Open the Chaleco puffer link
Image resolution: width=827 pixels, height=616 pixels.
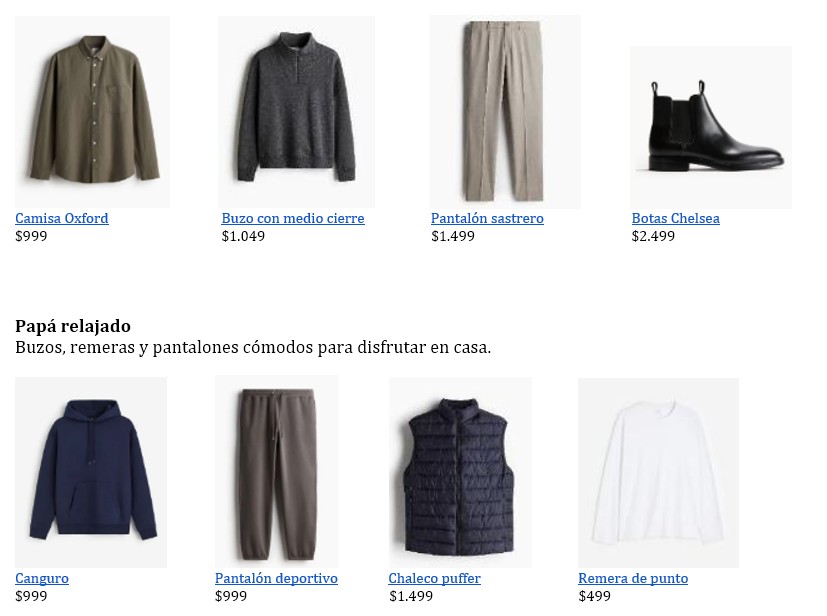click(435, 579)
